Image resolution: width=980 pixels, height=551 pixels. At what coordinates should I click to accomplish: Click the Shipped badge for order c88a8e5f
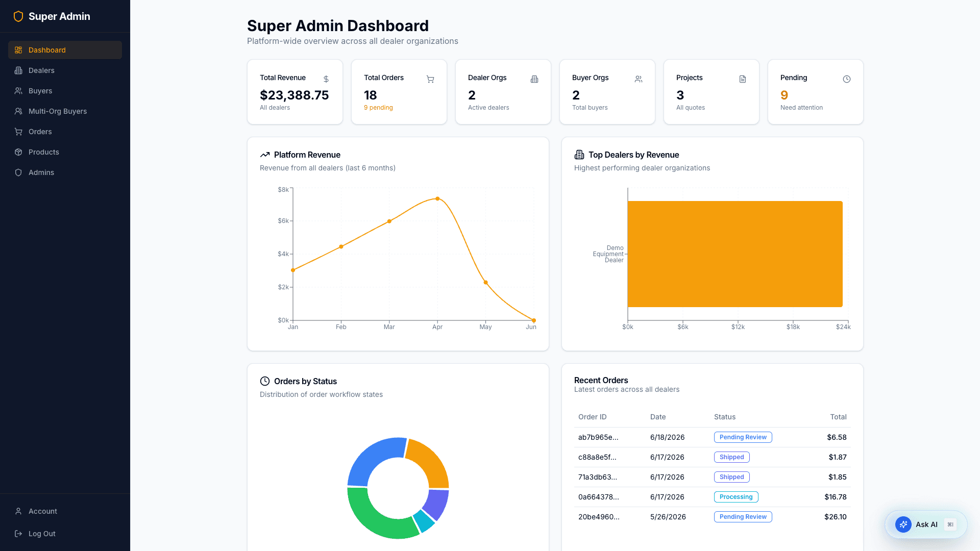coord(731,457)
